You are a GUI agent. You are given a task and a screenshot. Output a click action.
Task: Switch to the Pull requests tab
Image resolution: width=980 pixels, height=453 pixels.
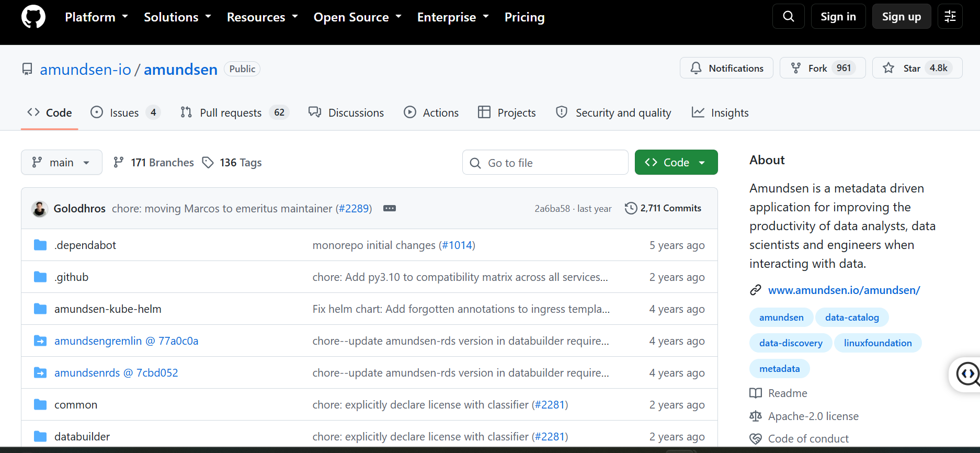(x=235, y=112)
